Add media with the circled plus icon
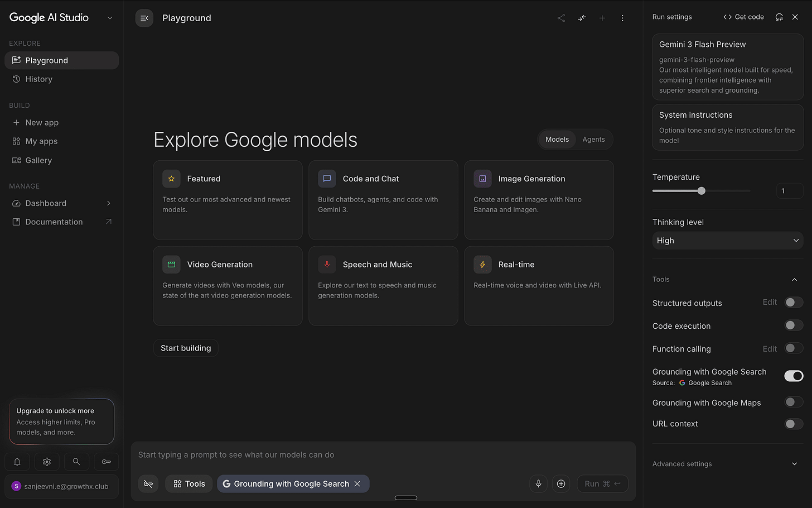This screenshot has width=812, height=508. point(561,483)
